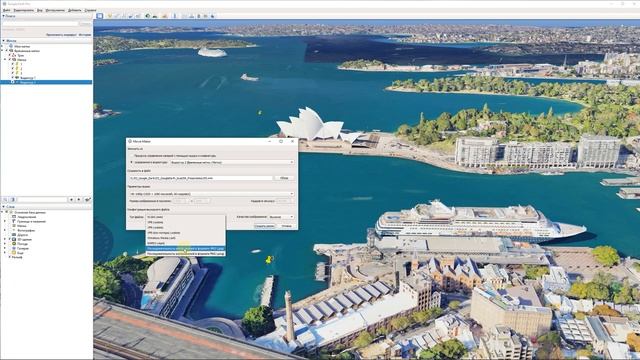Click the rightmost toolbar icon next to Google Maps
Screen dimensions: 640x360
click(212, 16)
